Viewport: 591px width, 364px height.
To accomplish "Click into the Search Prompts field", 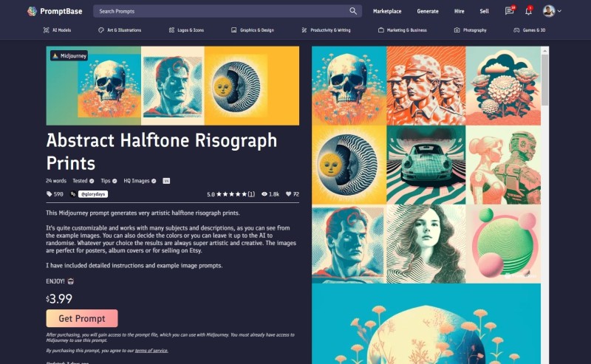I will point(228,11).
